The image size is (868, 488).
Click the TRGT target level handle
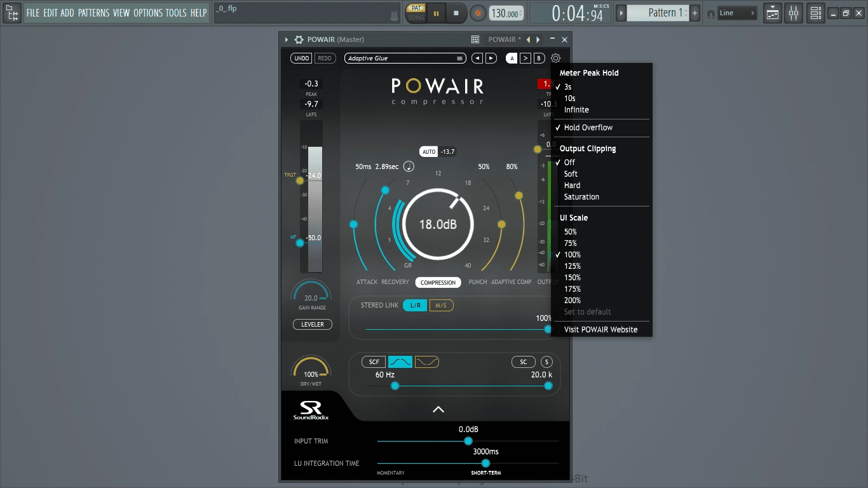pos(300,180)
